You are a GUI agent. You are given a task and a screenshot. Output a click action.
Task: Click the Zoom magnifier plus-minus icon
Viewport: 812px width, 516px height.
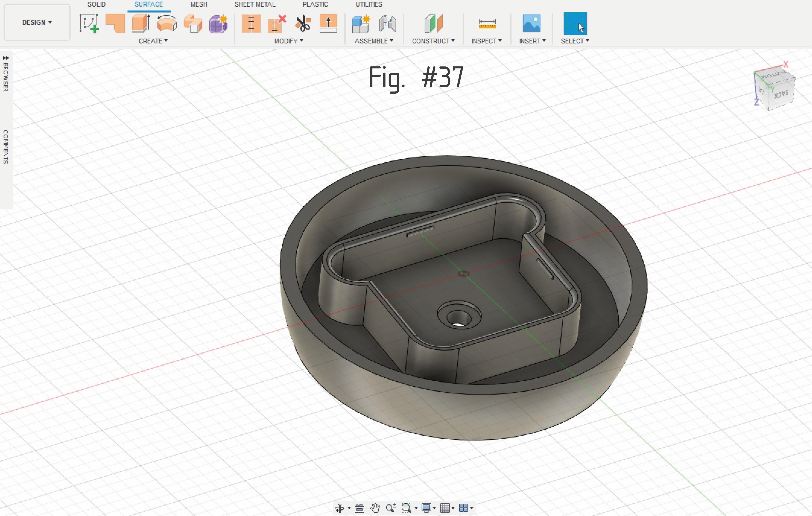click(x=391, y=507)
